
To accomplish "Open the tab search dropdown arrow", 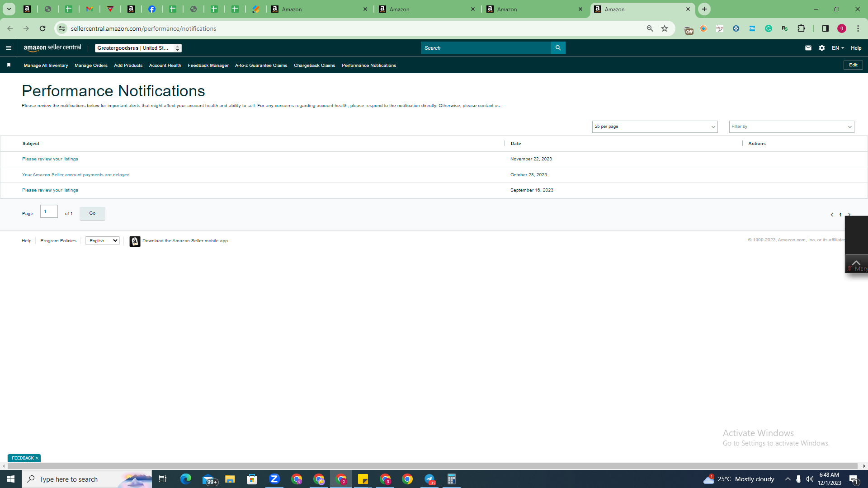I will click(x=9, y=9).
